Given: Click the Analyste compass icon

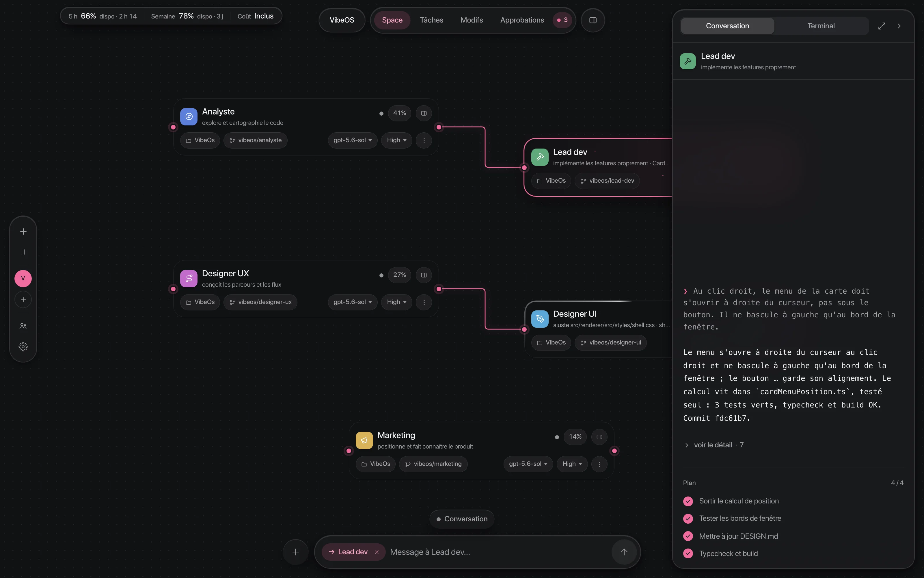Looking at the screenshot, I should click(x=189, y=116).
